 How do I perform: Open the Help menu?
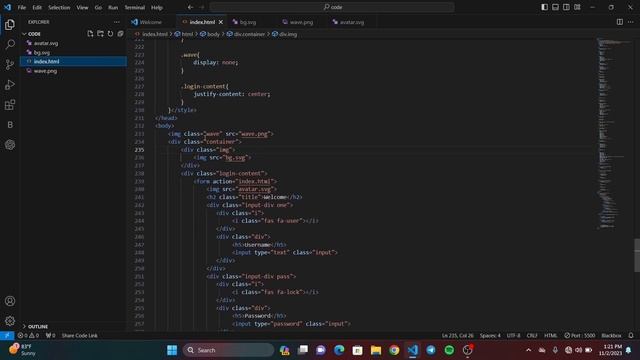[157, 7]
